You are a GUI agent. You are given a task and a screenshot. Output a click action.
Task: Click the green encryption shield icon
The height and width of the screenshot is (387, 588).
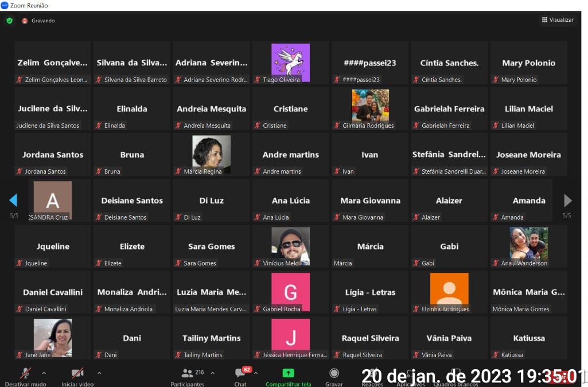point(10,21)
